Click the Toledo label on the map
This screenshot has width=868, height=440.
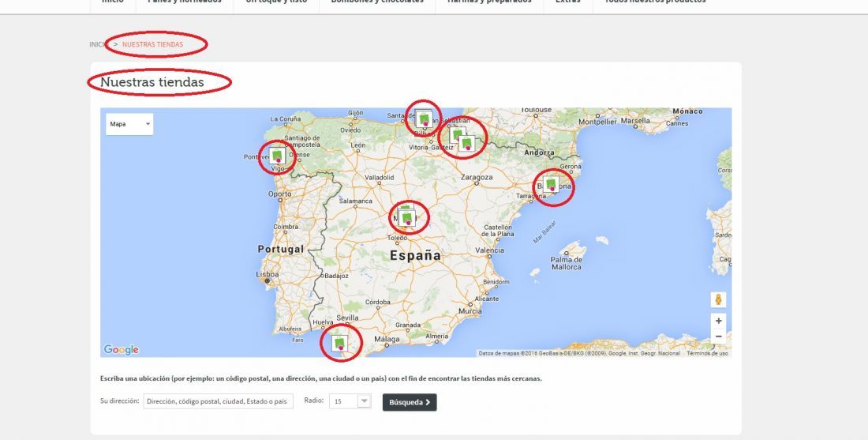pos(397,238)
